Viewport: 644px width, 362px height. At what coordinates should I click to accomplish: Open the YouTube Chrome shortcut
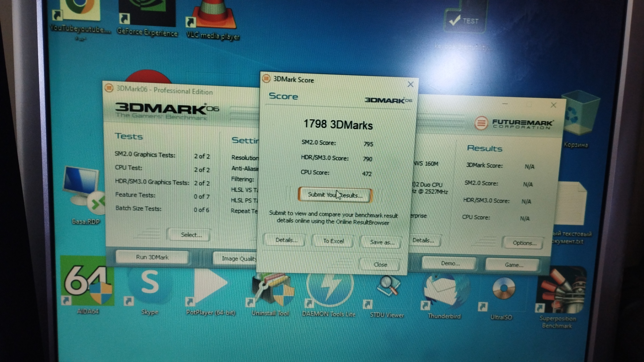(x=80, y=19)
